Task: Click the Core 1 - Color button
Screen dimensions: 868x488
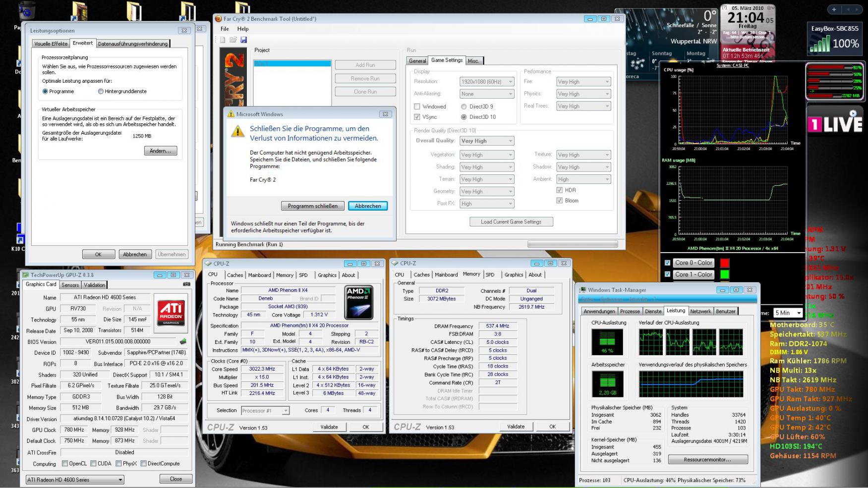Action: (694, 274)
